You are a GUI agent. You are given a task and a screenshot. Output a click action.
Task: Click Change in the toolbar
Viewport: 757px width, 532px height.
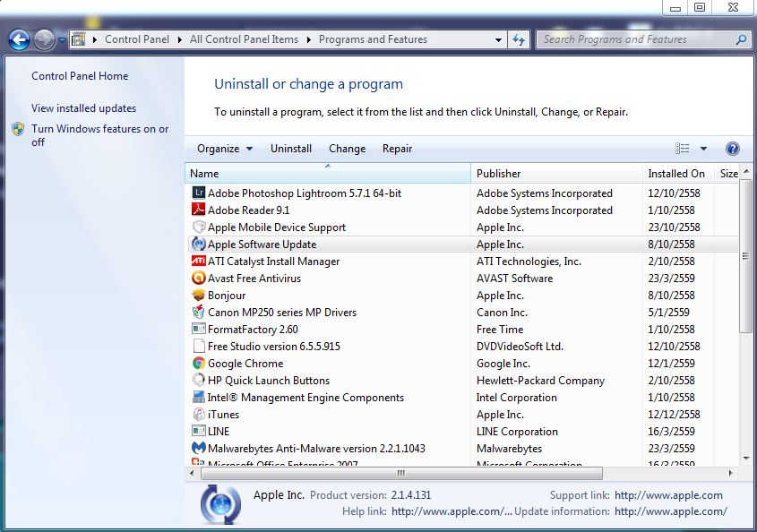click(347, 149)
